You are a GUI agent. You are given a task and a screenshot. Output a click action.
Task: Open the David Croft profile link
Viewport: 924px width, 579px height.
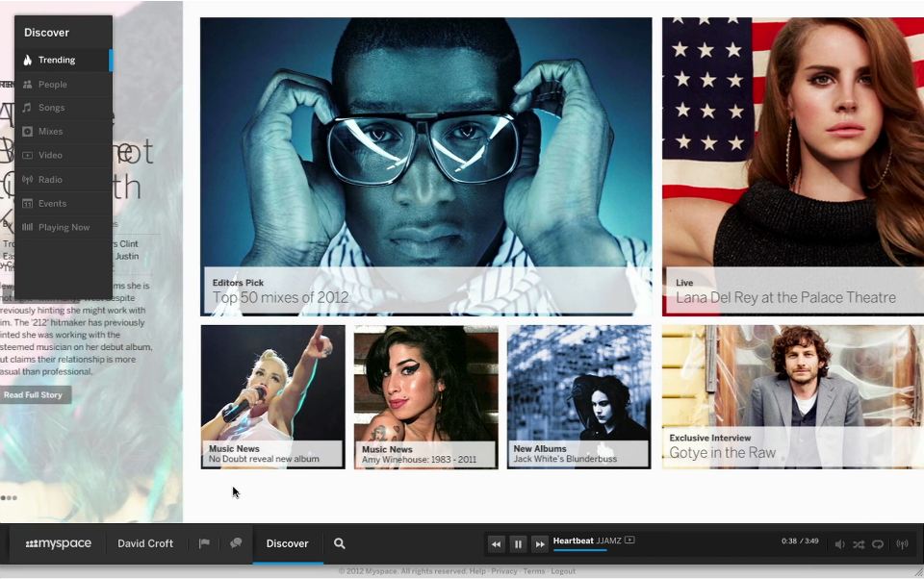[x=145, y=543]
